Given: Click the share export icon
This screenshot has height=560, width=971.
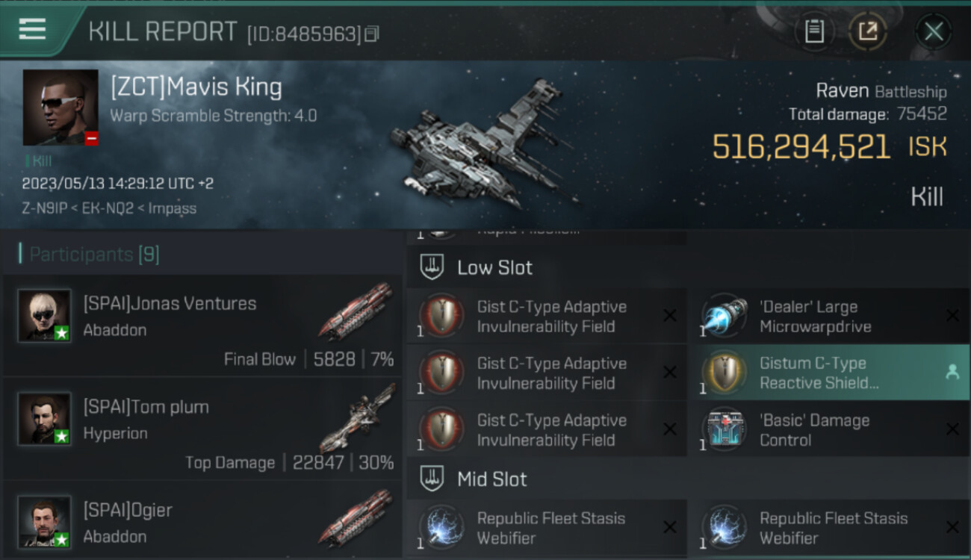Looking at the screenshot, I should point(867,31).
